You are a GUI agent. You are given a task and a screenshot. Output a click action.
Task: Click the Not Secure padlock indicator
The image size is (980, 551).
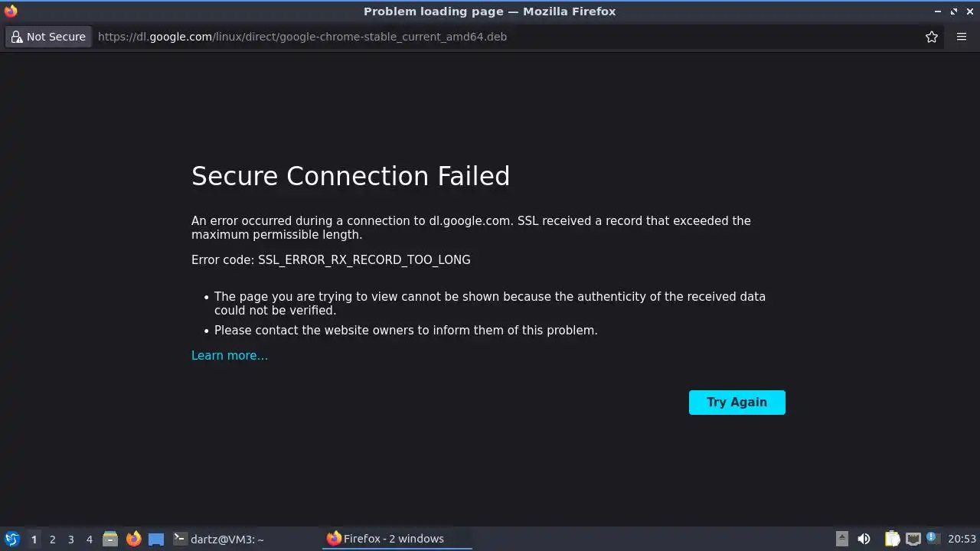pos(48,37)
